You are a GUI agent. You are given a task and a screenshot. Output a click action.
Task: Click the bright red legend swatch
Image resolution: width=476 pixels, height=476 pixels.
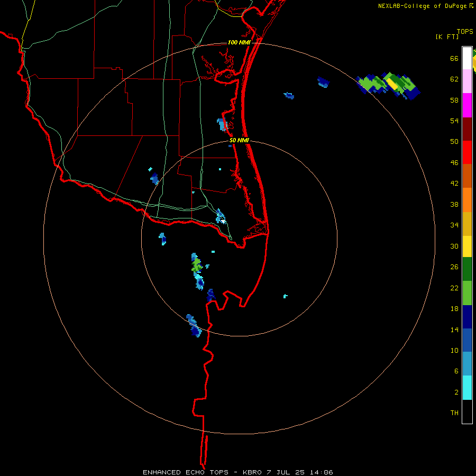(x=467, y=152)
